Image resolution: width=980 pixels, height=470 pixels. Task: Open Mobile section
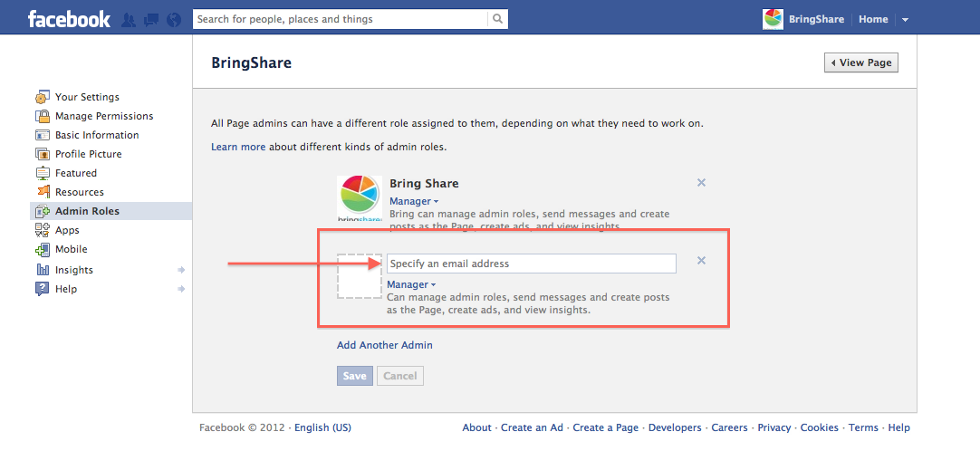[x=72, y=249]
